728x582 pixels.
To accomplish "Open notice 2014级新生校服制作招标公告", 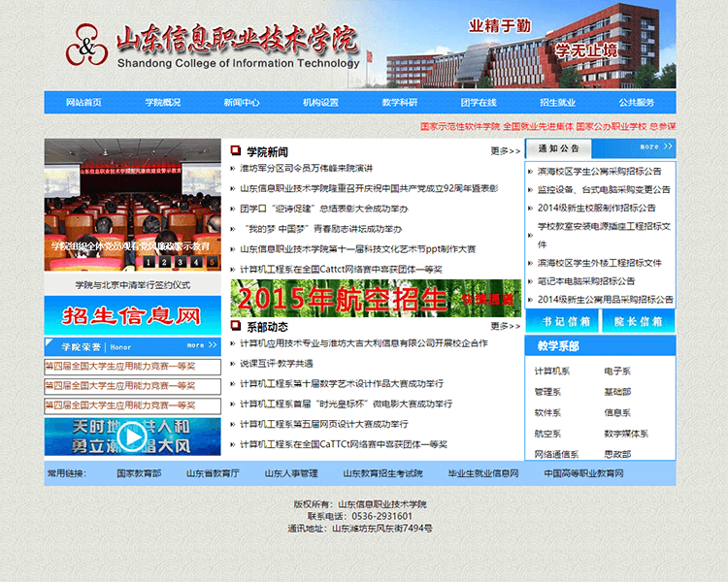I will (x=597, y=208).
